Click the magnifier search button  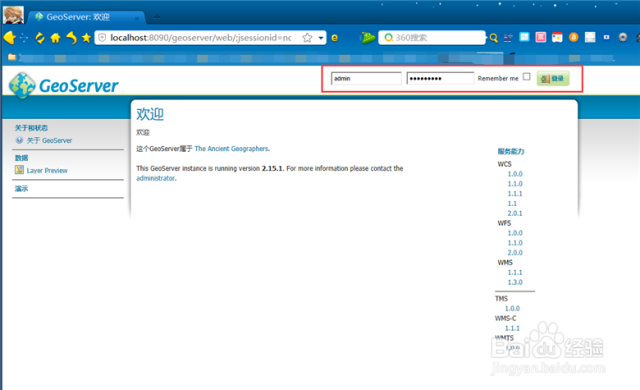tap(493, 38)
